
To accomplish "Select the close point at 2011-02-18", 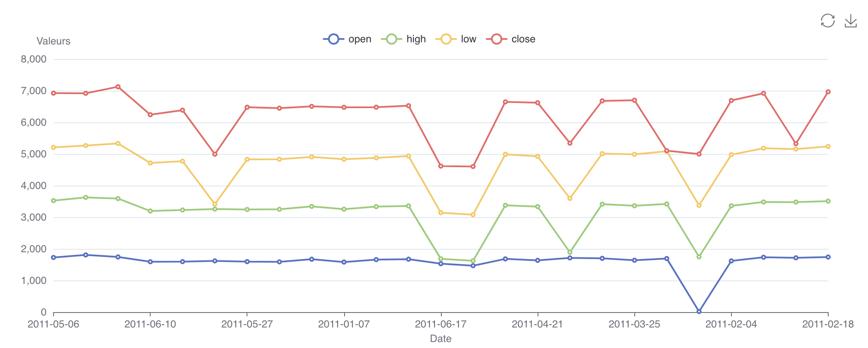I will [828, 92].
